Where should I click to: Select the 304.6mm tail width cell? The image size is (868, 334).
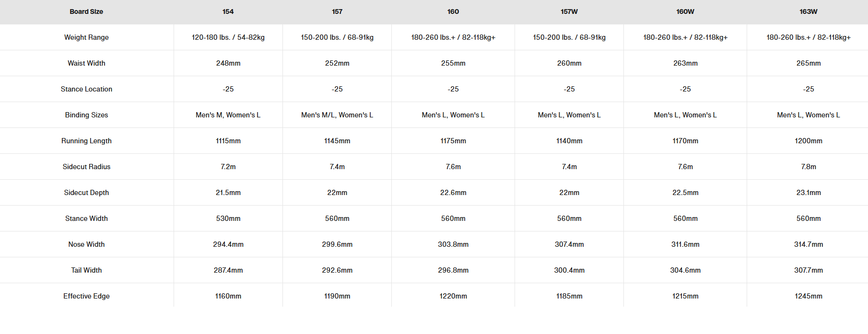(685, 270)
